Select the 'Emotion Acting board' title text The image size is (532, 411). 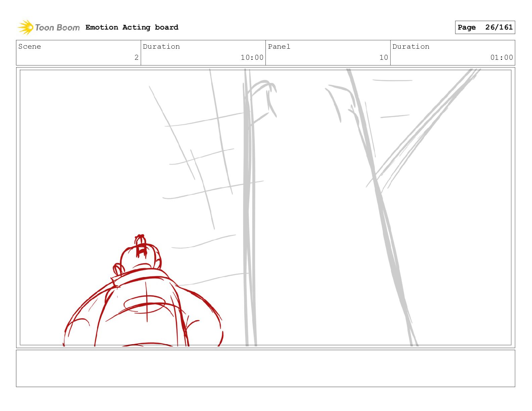point(132,27)
